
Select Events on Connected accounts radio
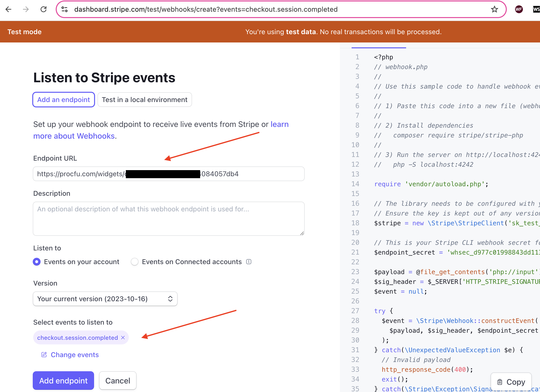[x=135, y=262]
